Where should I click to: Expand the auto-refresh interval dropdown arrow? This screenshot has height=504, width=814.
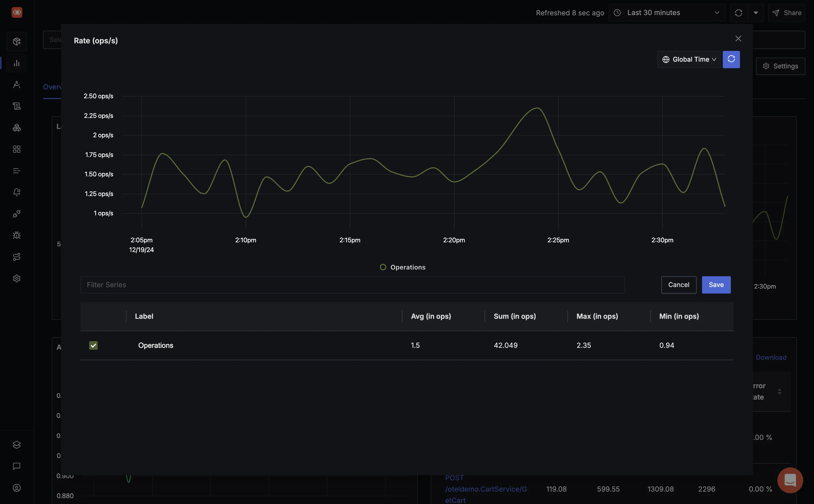tap(756, 13)
